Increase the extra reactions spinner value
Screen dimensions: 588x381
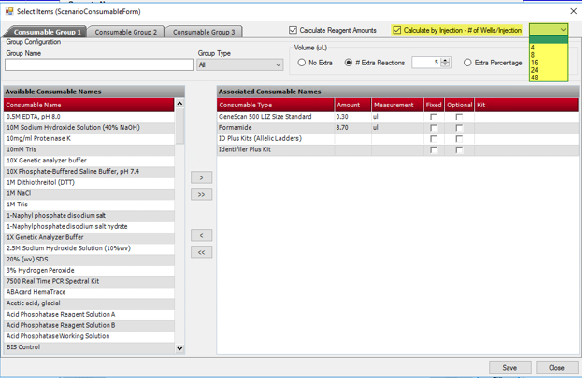[452, 60]
